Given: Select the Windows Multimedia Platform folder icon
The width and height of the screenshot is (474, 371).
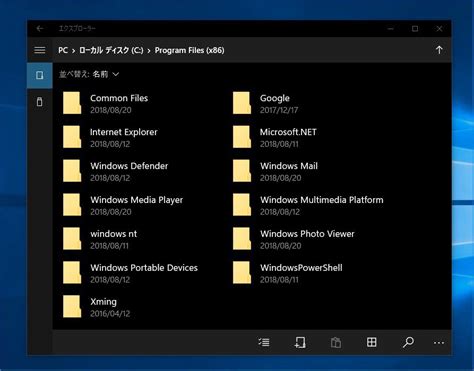Looking at the screenshot, I should pyautogui.click(x=242, y=205).
